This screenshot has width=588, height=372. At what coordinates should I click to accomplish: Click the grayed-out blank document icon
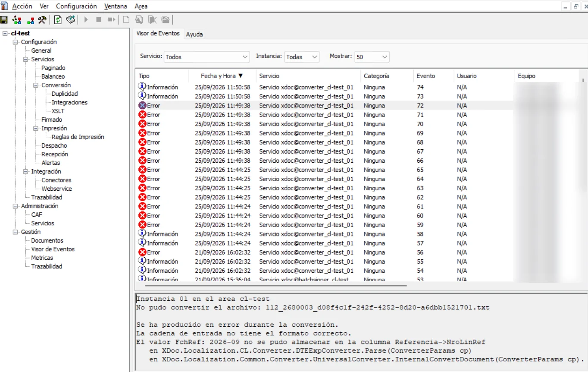click(126, 20)
